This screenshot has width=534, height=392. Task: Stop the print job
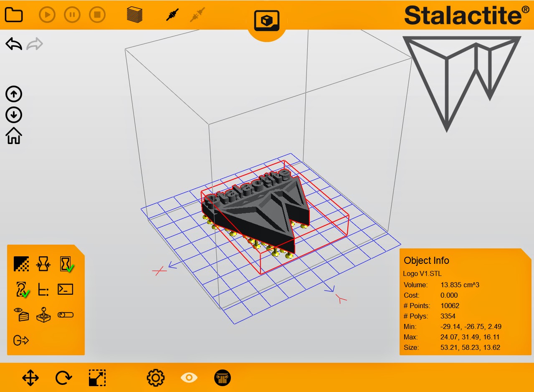coord(97,15)
